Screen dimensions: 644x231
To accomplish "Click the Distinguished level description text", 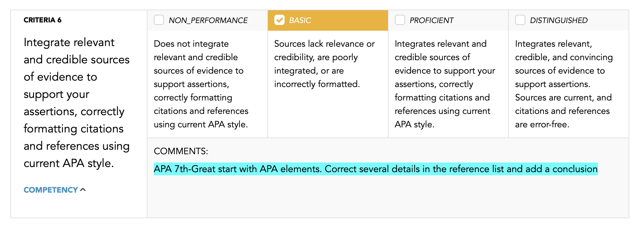I will click(x=564, y=84).
